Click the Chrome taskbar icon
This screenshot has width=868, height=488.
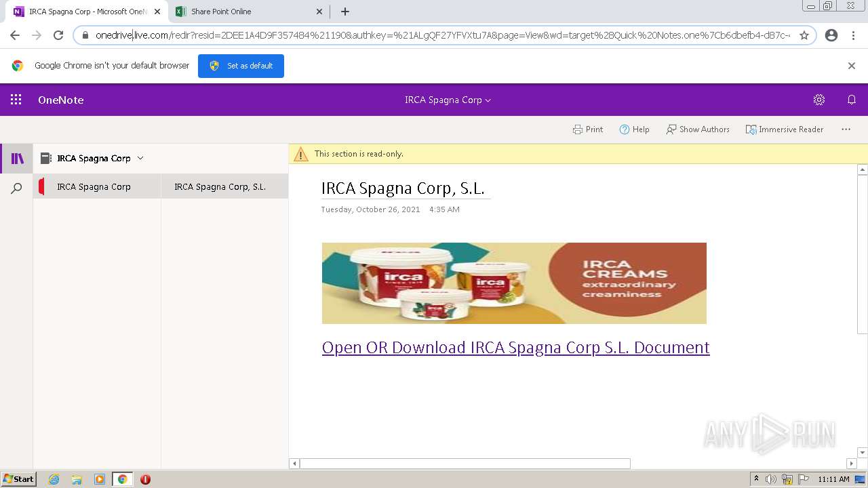point(122,479)
